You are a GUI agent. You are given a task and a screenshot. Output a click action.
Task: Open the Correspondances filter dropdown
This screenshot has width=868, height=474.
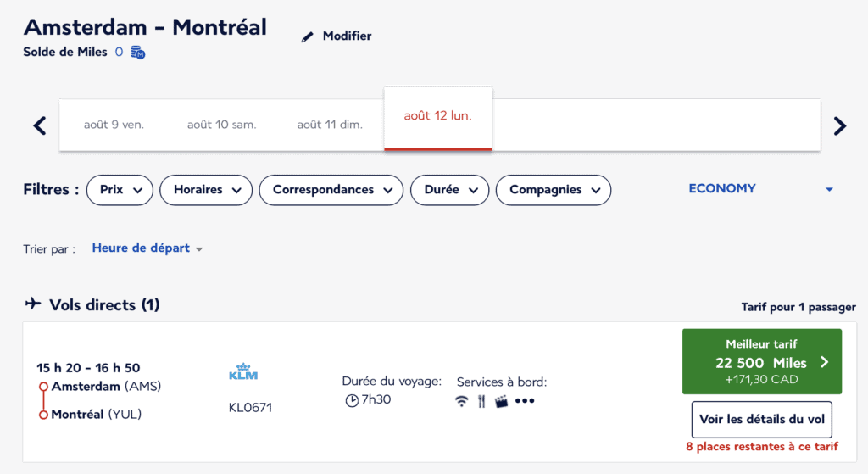click(x=331, y=190)
